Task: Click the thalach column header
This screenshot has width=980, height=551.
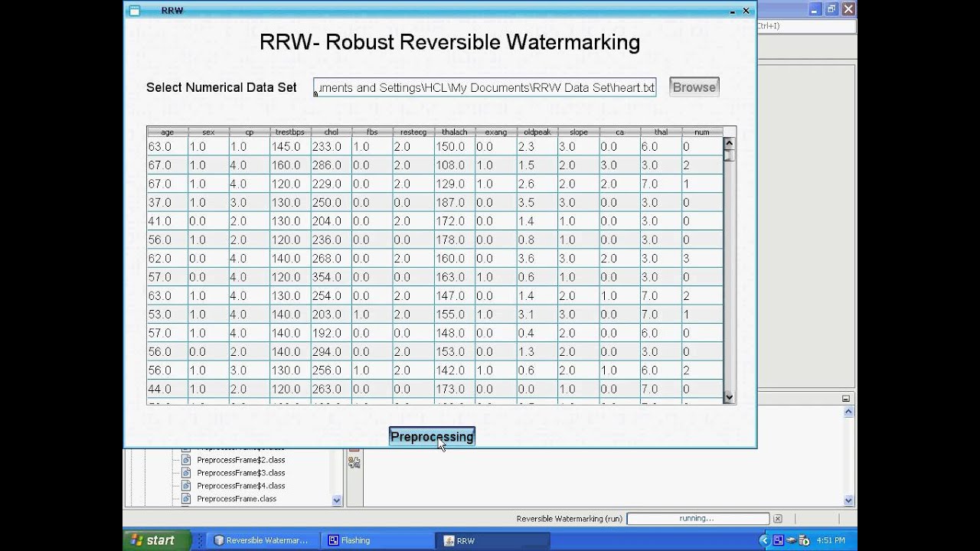Action: (x=455, y=132)
